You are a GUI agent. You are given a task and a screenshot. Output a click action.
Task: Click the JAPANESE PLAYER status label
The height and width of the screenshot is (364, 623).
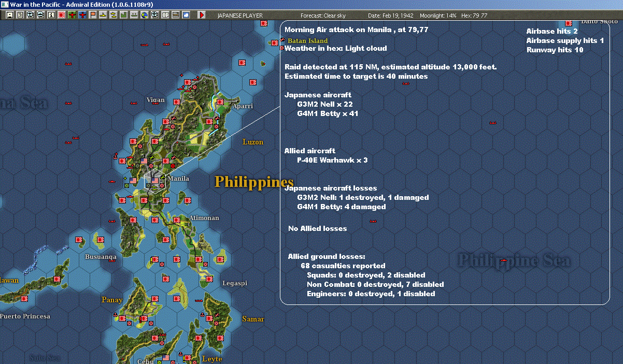[x=239, y=16]
